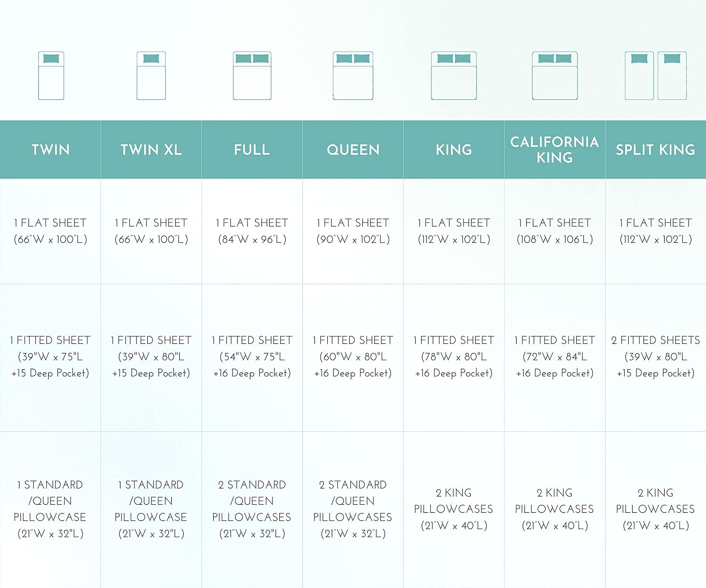Choose the California King bed icon

point(555,76)
